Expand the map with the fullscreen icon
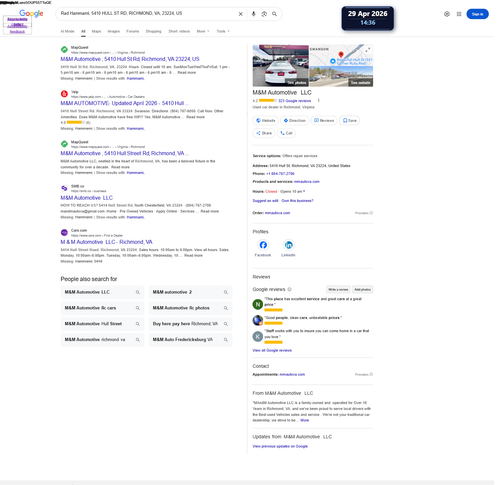Screen dimensions: 500x485 (x=367, y=50)
